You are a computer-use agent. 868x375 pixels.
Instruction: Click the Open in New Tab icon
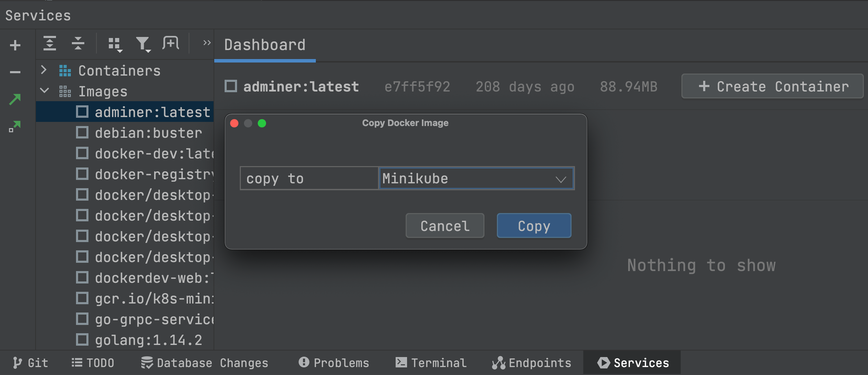pos(171,44)
